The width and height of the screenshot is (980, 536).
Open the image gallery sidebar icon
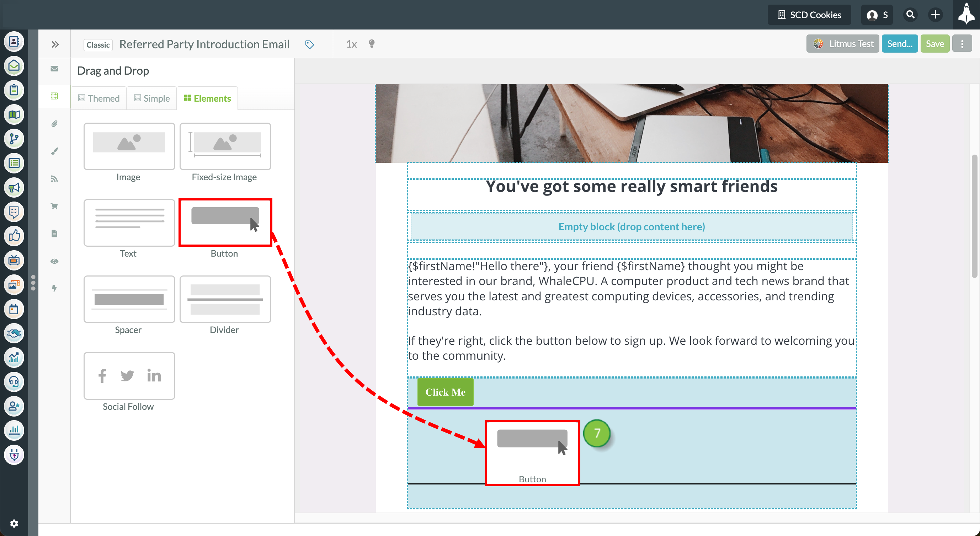[x=14, y=285]
